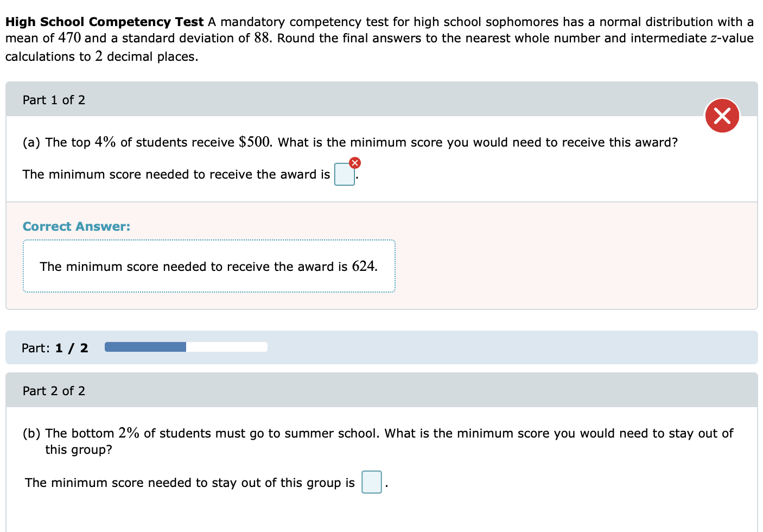Click the sentence about staying out of summer school

click(x=188, y=483)
